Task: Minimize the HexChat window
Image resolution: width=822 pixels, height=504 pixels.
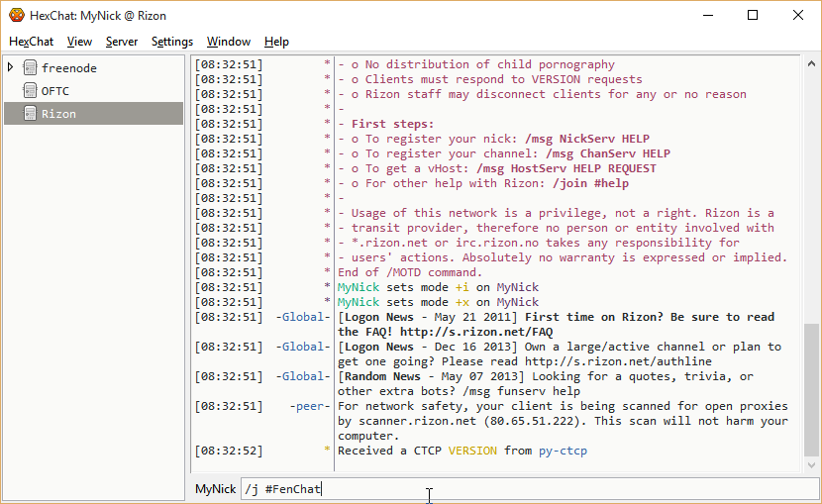Action: coord(708,15)
